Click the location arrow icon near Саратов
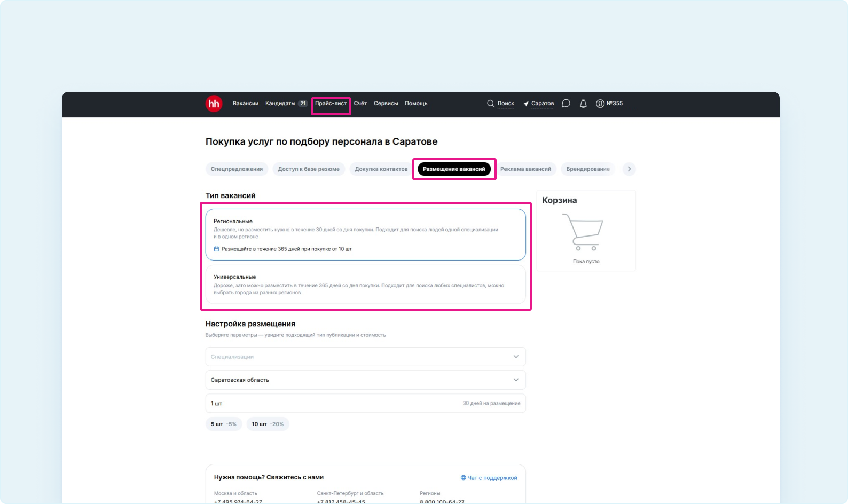Viewport: 848px width, 504px height. click(x=526, y=104)
